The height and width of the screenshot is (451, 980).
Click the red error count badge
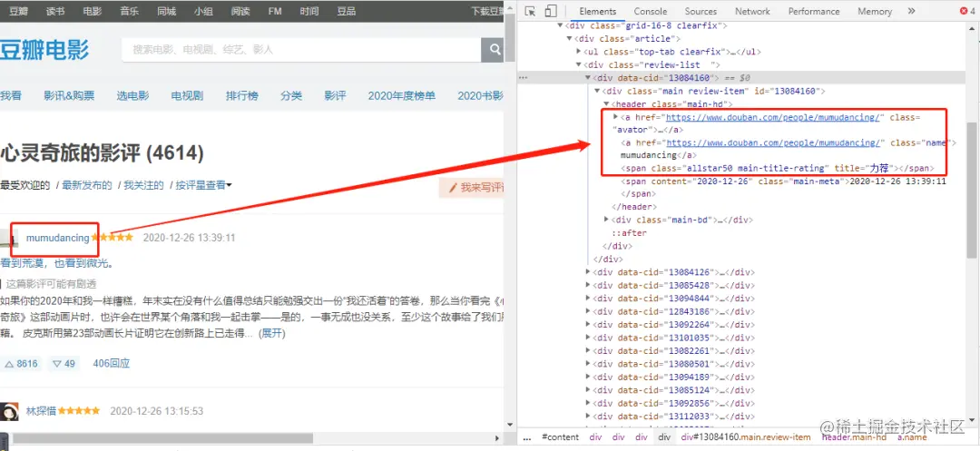coord(969,11)
